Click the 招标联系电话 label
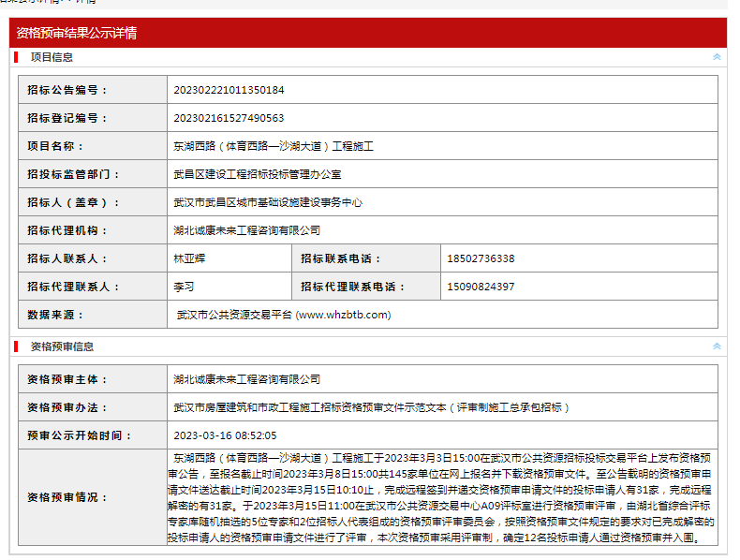This screenshot has width=740, height=560. pos(341,258)
